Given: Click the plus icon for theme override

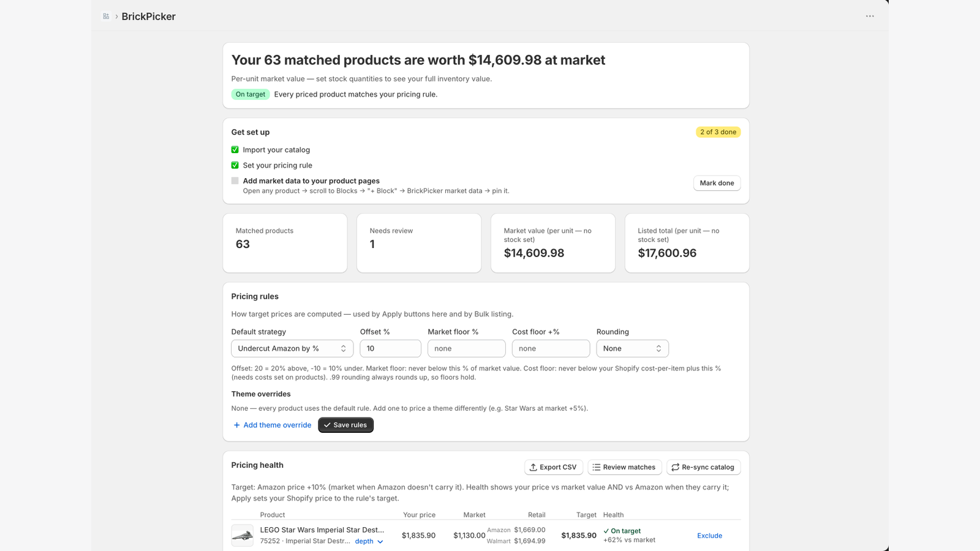Looking at the screenshot, I should click(236, 425).
